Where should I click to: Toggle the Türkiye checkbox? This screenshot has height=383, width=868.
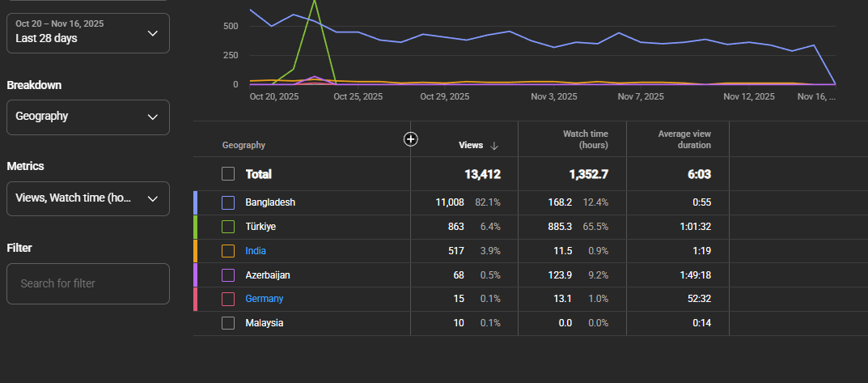(x=228, y=227)
